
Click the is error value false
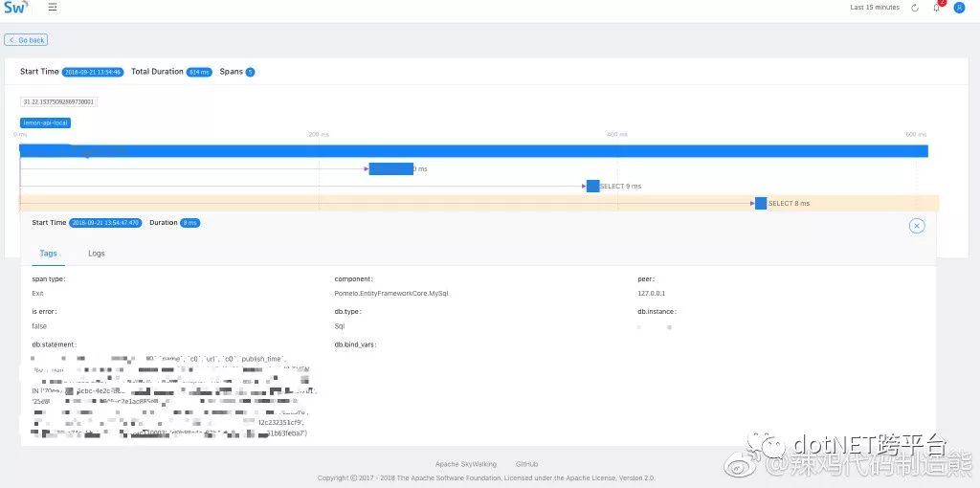[x=38, y=326]
